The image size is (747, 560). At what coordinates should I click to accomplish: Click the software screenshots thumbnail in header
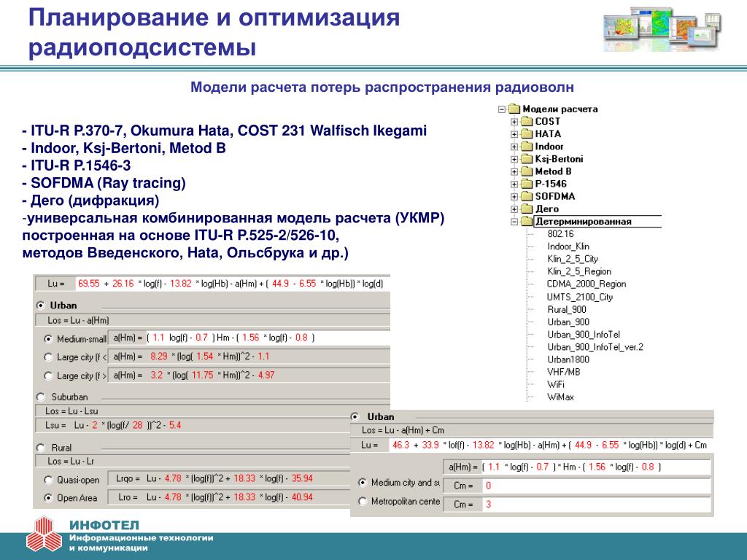(662, 29)
